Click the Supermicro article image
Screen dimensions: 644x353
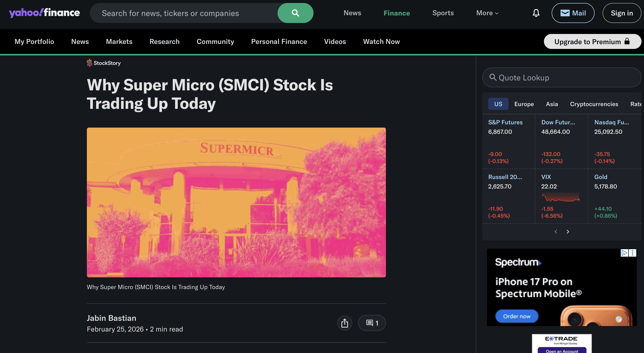236,202
